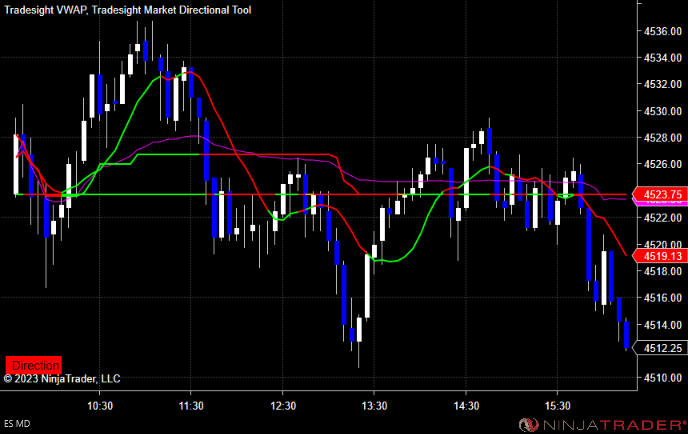Click the 4516.00 price axis label
The width and height of the screenshot is (688, 434).
tap(663, 298)
